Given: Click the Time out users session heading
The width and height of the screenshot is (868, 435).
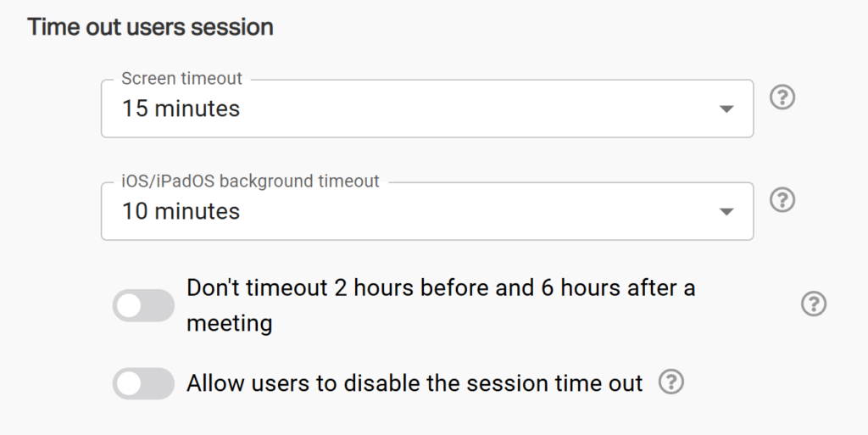Looking at the screenshot, I should point(150,27).
